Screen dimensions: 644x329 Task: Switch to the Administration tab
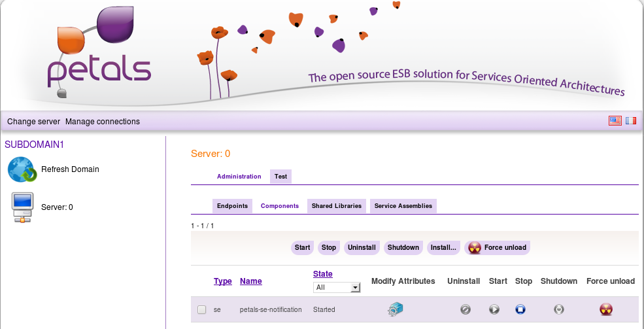coord(239,177)
